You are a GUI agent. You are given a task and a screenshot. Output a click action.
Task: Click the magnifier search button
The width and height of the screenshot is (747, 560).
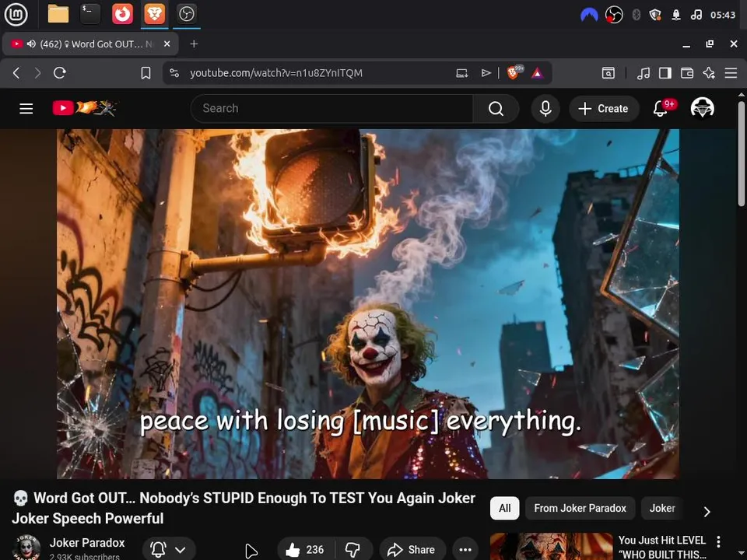pyautogui.click(x=496, y=109)
